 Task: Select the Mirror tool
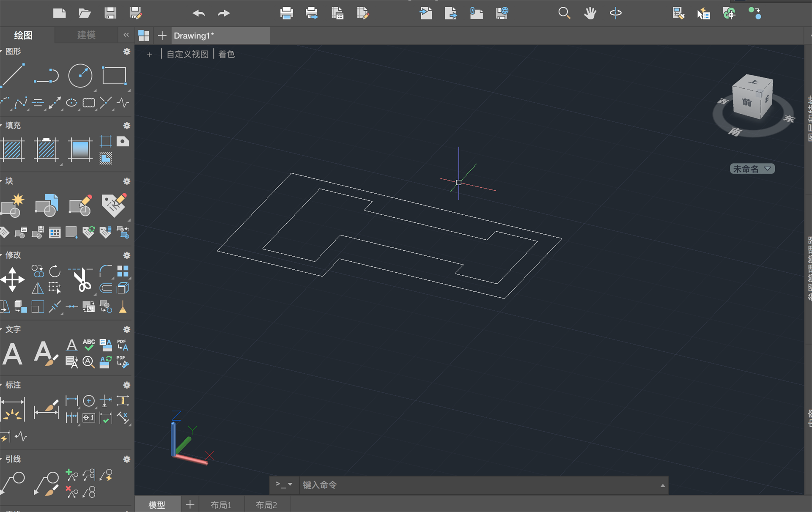[38, 288]
